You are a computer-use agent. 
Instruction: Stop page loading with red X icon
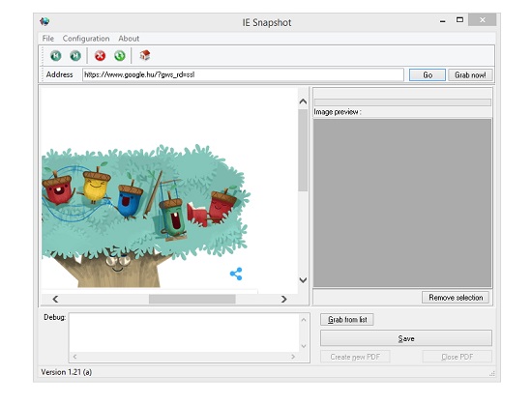(100, 56)
